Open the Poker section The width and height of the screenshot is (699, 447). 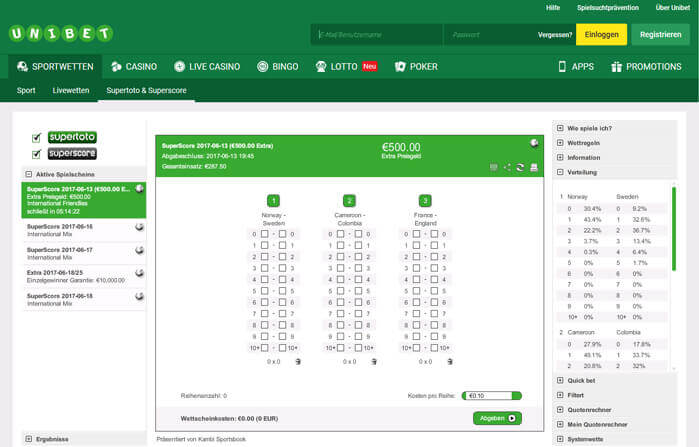(416, 67)
